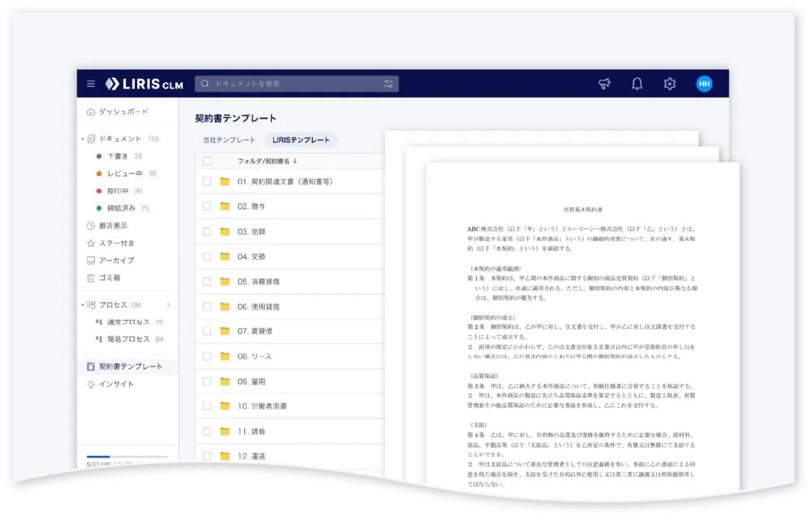Open 下書き documents list

[x=119, y=156]
